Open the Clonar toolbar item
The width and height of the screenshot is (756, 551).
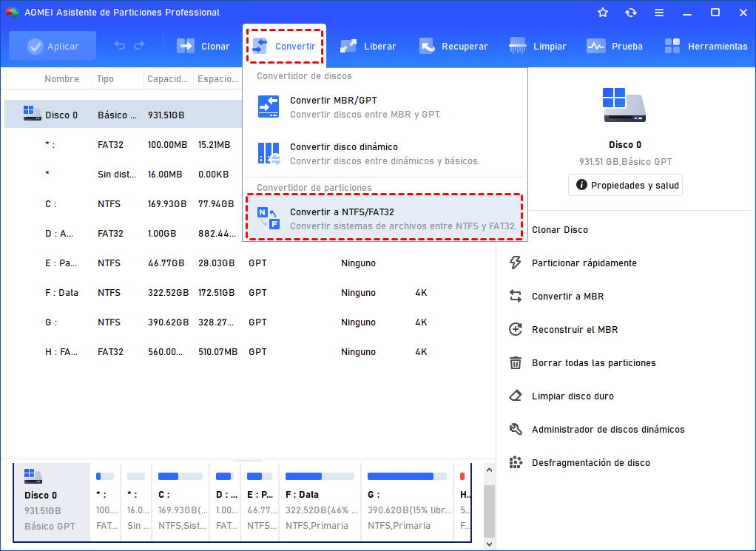(x=203, y=47)
